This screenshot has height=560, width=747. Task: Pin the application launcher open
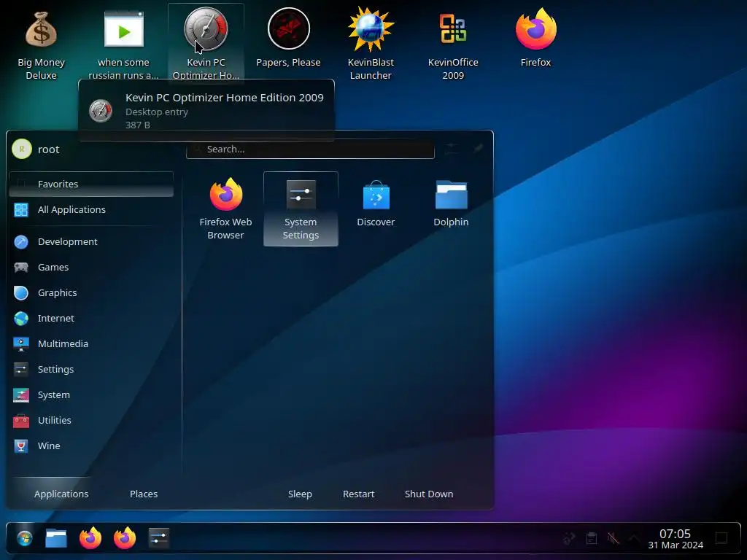point(479,149)
